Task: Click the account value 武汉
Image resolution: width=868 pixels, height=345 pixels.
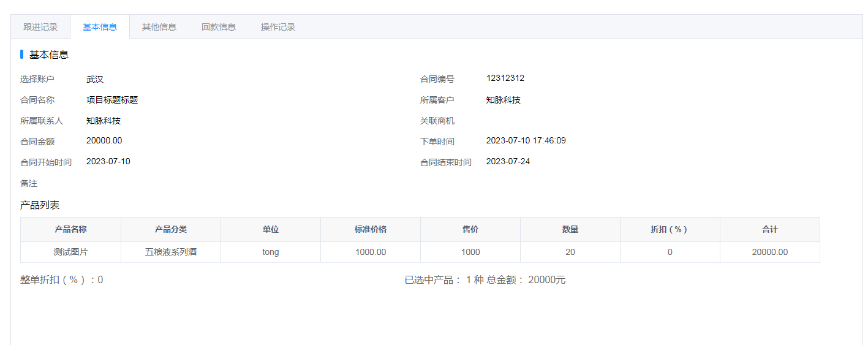Action: 95,79
